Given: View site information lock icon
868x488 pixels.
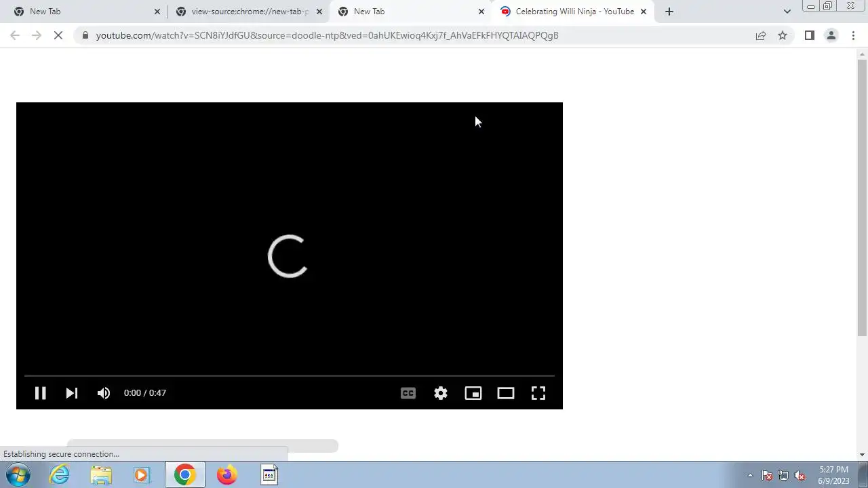Looking at the screenshot, I should point(85,35).
